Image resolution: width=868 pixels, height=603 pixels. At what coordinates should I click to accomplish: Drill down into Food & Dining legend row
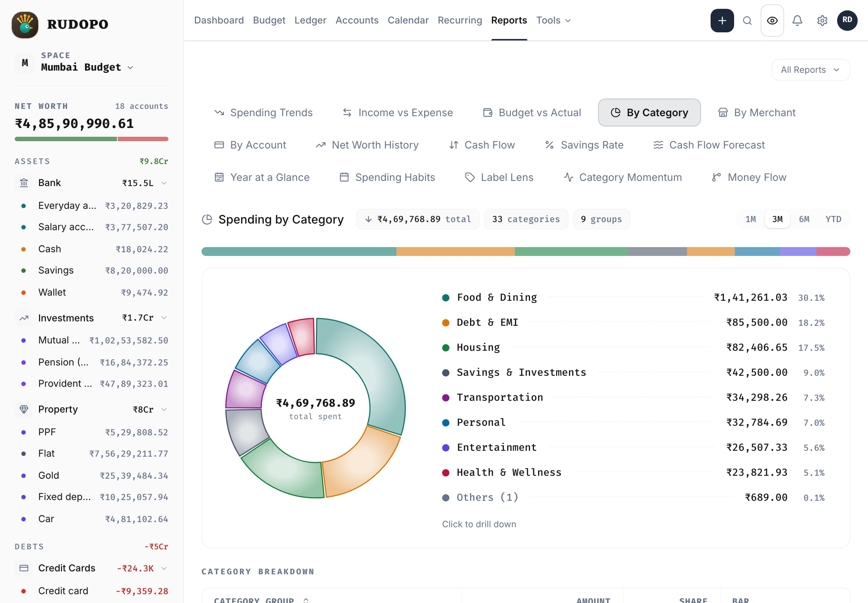[633, 297]
